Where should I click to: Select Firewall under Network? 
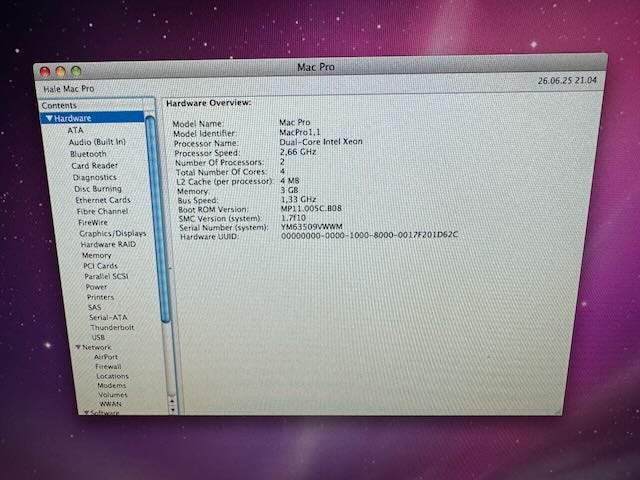108,366
